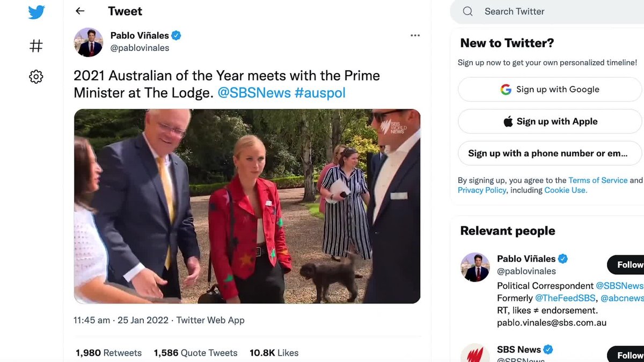Click the tweet's video thumbnail
The height and width of the screenshot is (362, 644).
coord(247,205)
